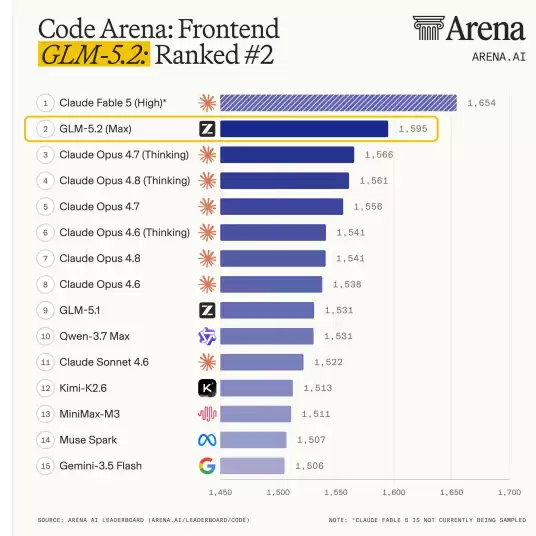Image resolution: width=536 pixels, height=536 pixels.
Task: Click the Meta logo beside Muse Spark
Action: 207,440
